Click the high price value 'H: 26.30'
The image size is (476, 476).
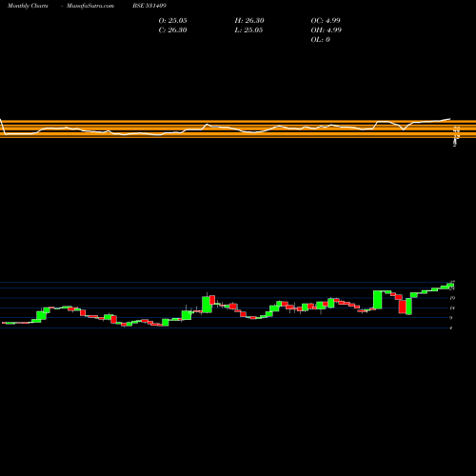[249, 21]
